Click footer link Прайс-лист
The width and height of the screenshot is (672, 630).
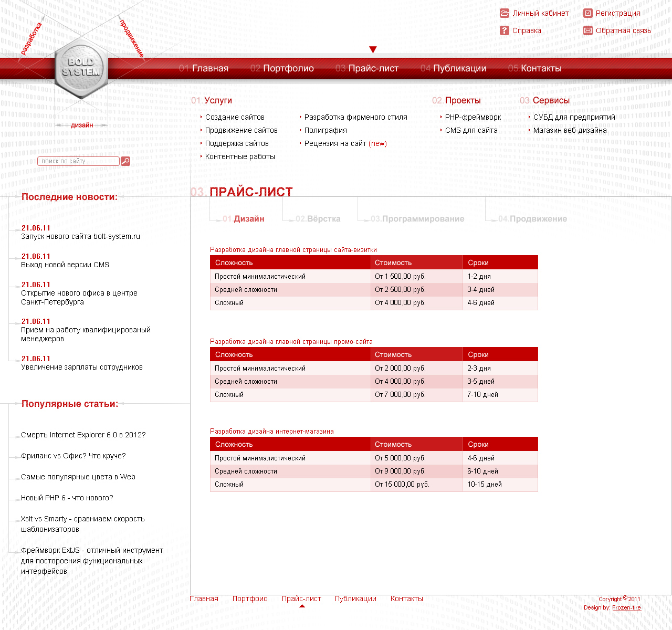(301, 598)
